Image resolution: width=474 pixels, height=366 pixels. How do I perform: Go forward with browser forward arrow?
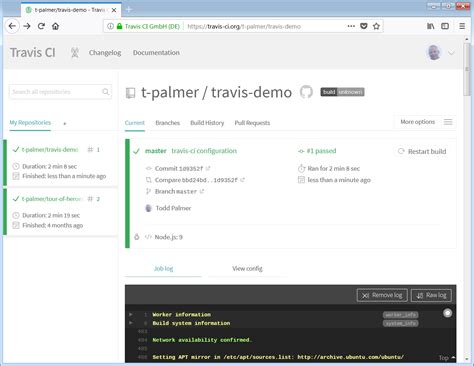27,26
